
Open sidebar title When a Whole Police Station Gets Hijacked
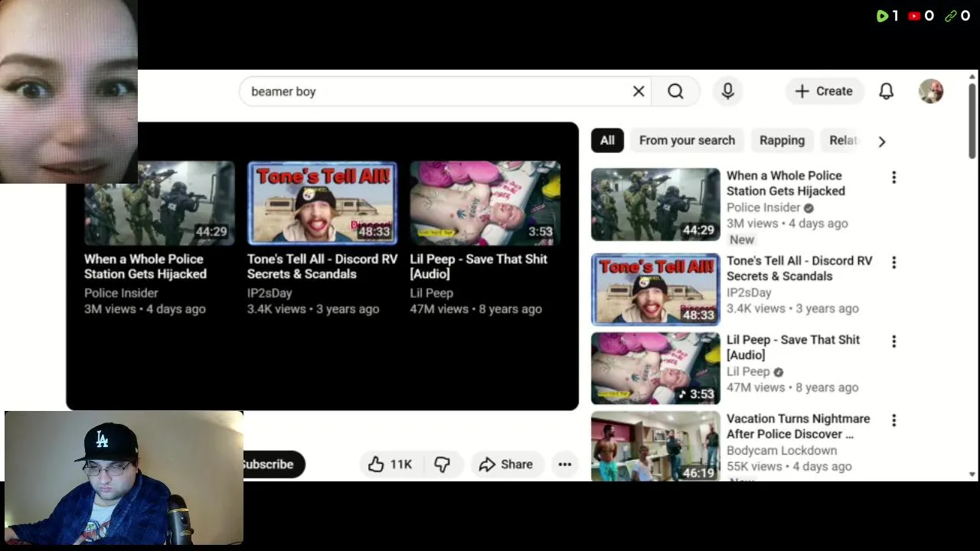tap(786, 184)
